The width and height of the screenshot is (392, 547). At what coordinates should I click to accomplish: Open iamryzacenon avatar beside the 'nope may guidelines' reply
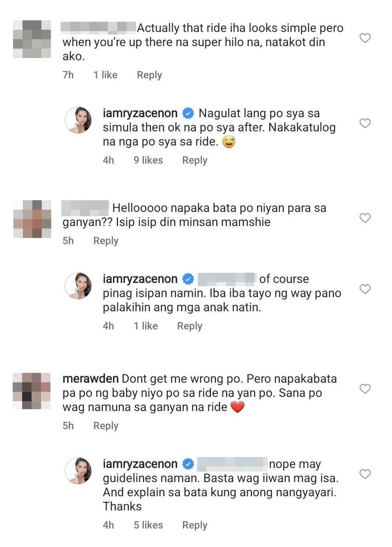tap(78, 471)
